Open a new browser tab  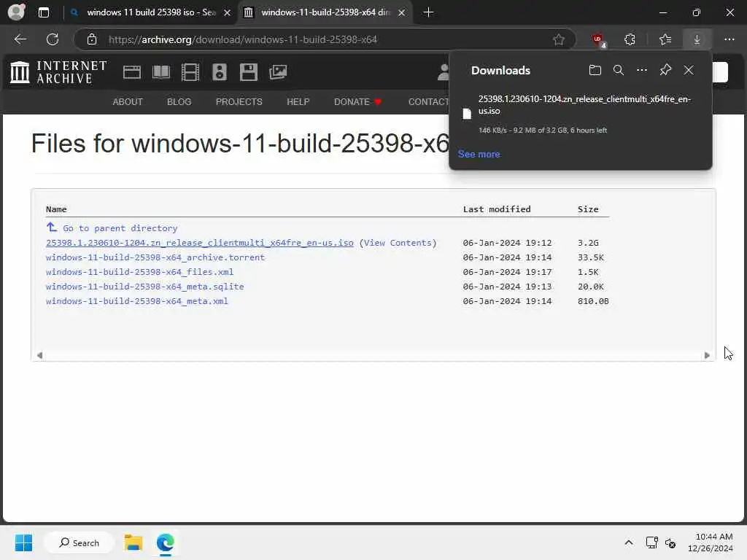point(428,12)
